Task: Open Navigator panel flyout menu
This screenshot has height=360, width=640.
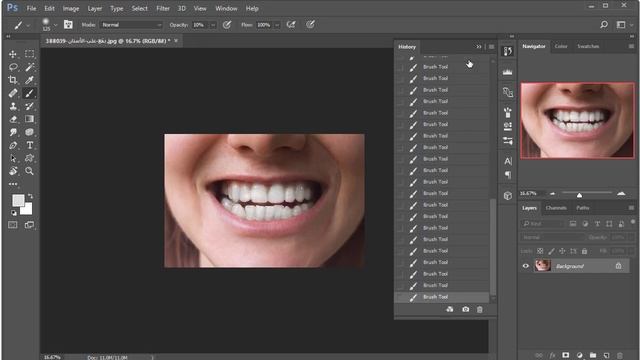Action: pyautogui.click(x=631, y=47)
